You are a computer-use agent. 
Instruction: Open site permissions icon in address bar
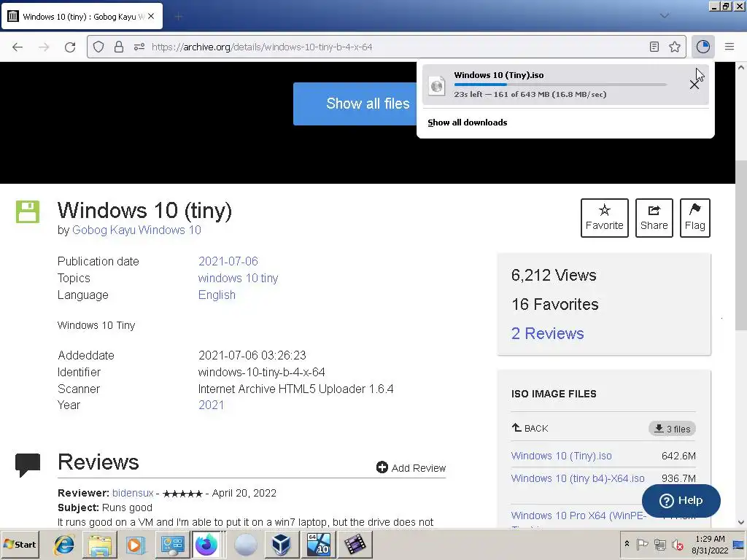click(139, 47)
